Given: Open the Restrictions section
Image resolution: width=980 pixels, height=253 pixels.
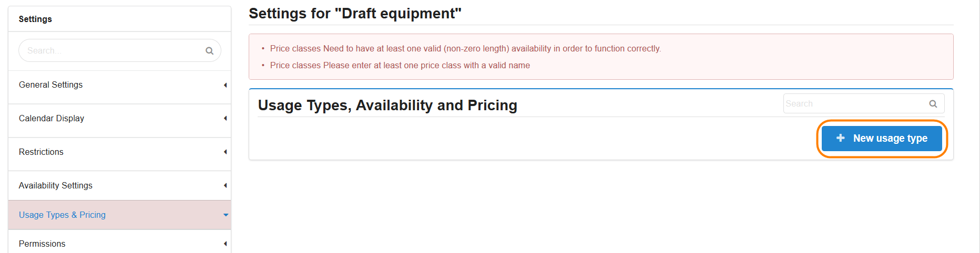Looking at the screenshot, I should click(41, 152).
